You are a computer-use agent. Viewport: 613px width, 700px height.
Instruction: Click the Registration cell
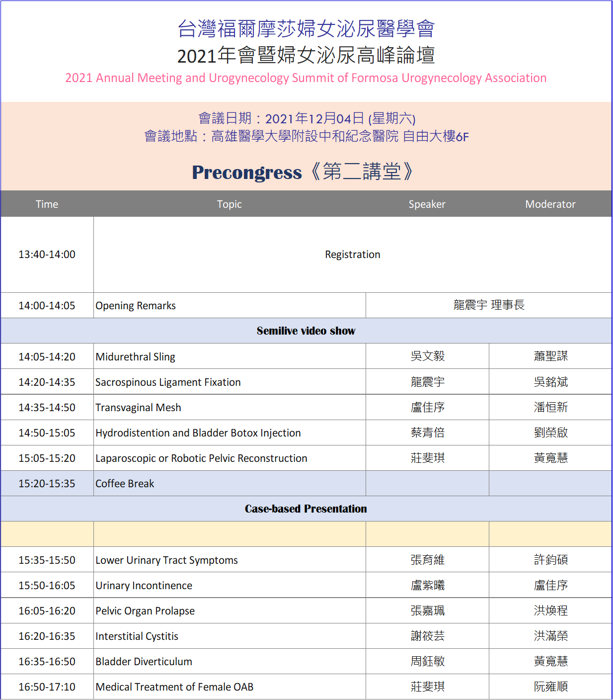click(x=352, y=255)
